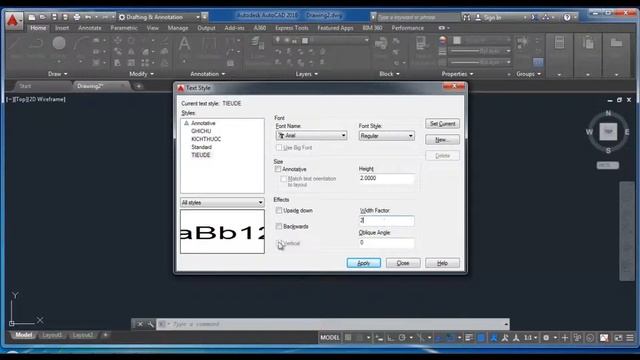Check the Upside down effect checkbox
The width and height of the screenshot is (640, 360).
(279, 211)
